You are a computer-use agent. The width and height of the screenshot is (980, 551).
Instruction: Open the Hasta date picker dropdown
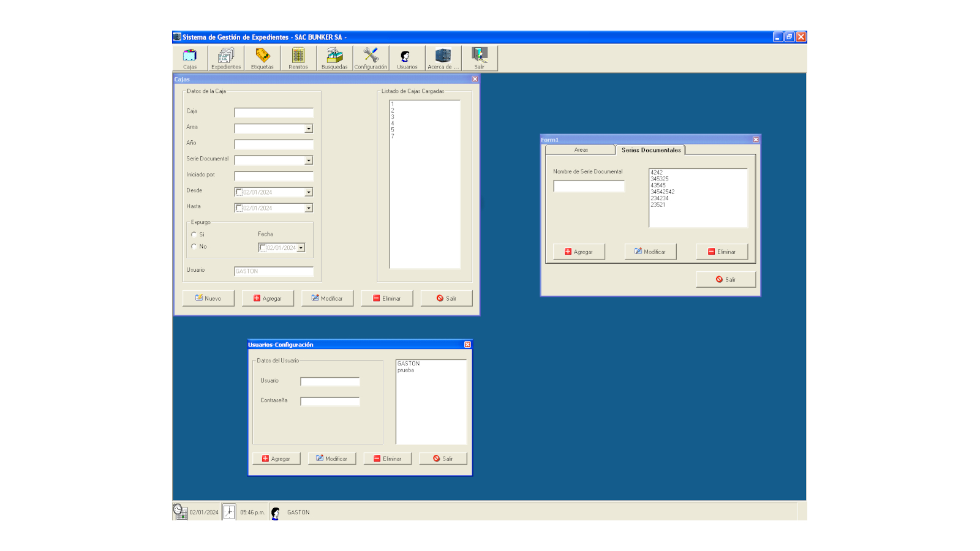(x=309, y=208)
